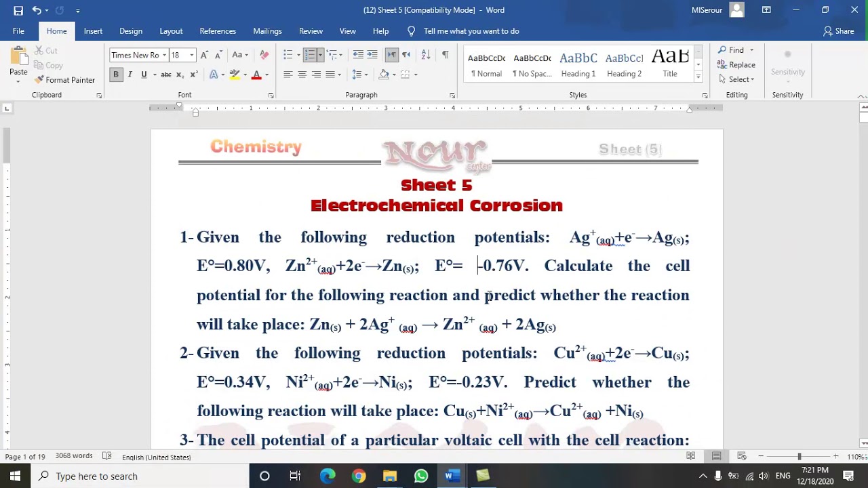Center the paragraph text
Viewport: 868px width, 488px height.
[302, 75]
